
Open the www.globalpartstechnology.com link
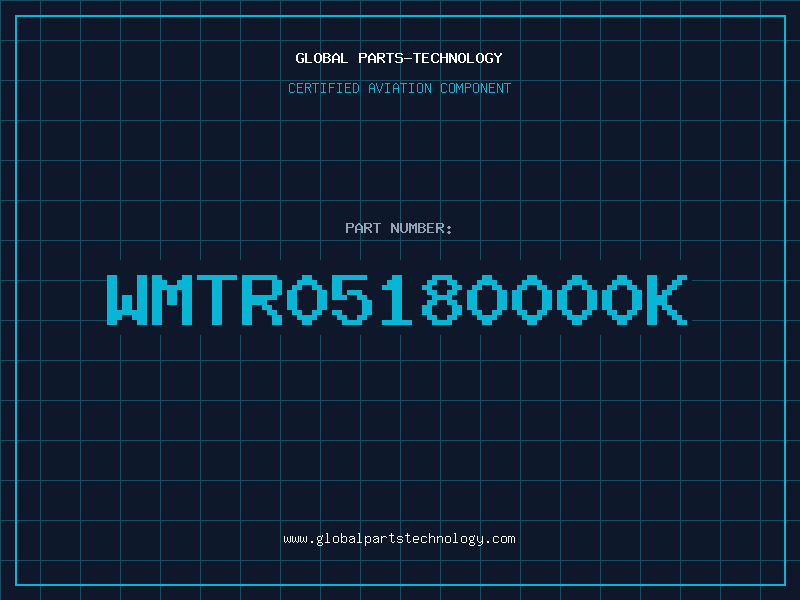(399, 539)
